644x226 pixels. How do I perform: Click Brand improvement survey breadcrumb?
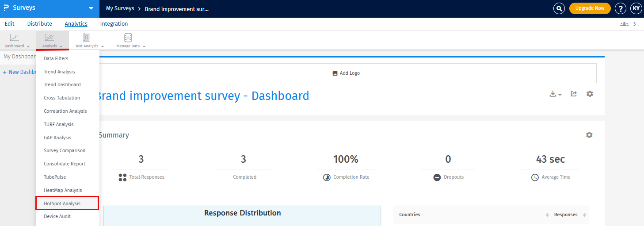177,9
